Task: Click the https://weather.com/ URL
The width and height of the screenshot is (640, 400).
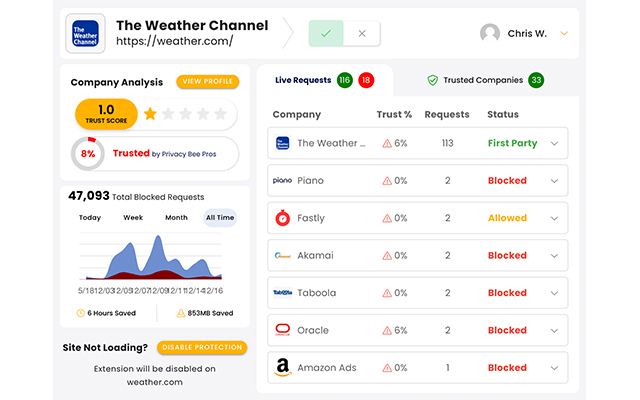Action: click(x=175, y=41)
